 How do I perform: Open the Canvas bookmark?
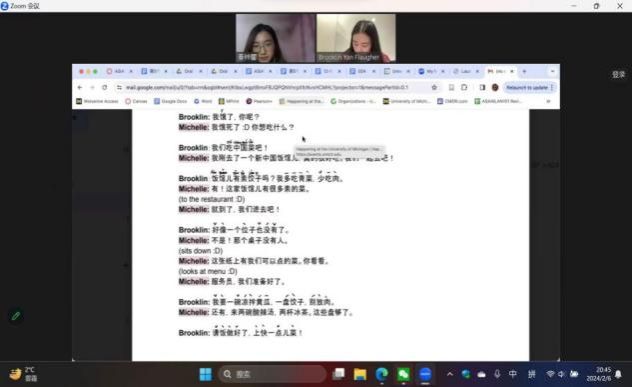pos(136,101)
